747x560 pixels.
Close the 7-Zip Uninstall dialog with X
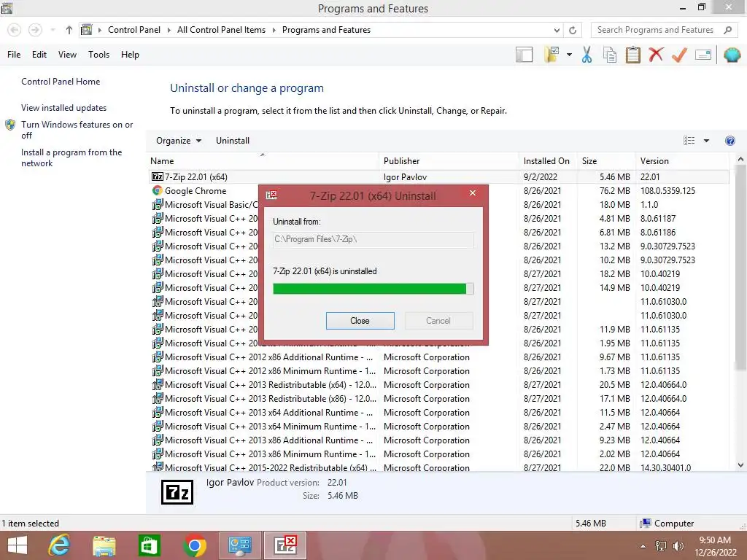click(x=473, y=192)
